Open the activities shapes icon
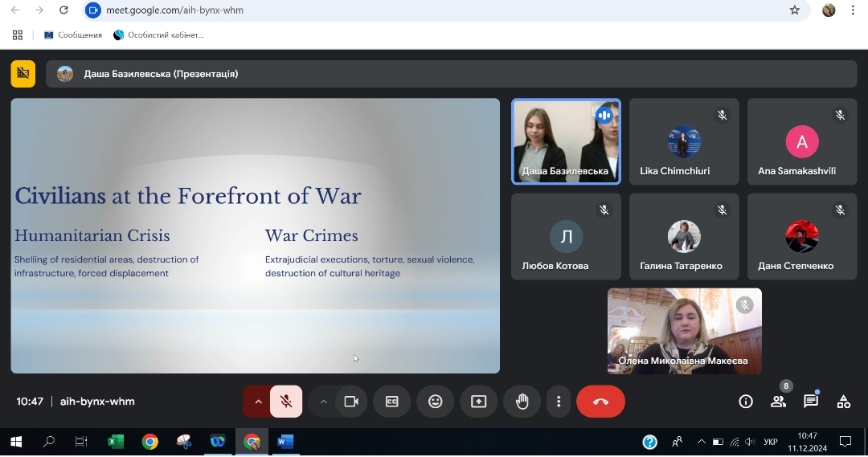The image size is (868, 457). click(x=843, y=402)
